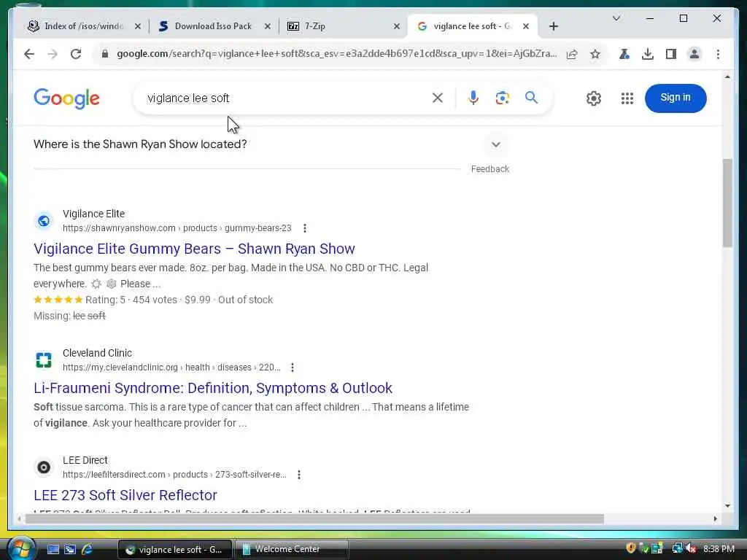747x560 pixels.
Task: Open the Windows Start orb
Action: click(21, 548)
